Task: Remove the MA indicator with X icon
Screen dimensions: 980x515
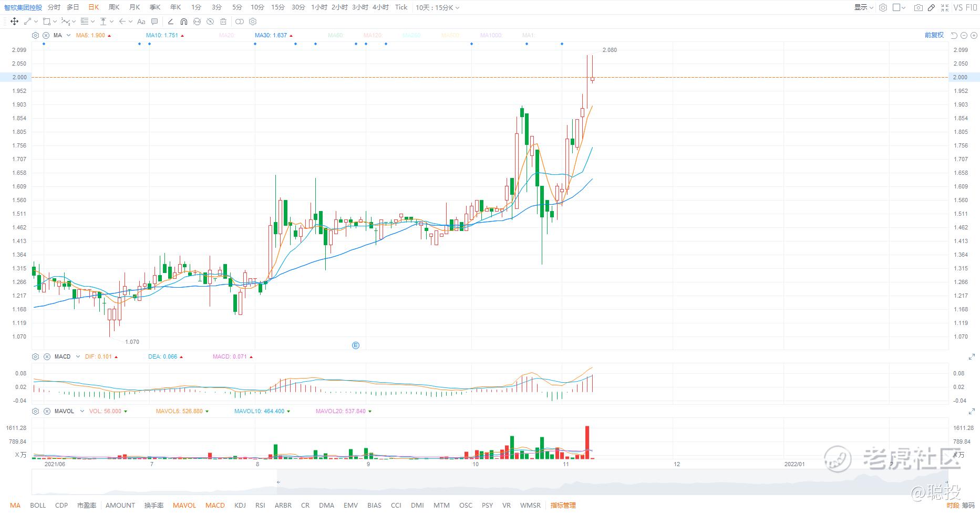Action: [x=46, y=35]
